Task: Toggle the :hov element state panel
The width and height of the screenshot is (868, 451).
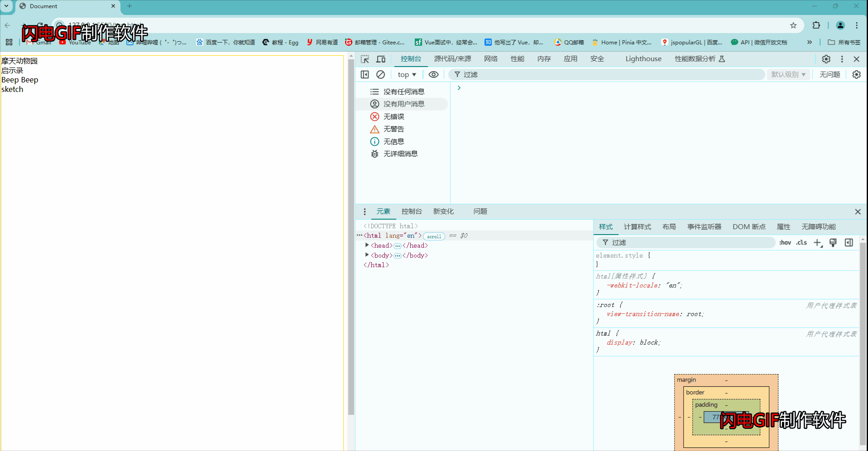Action: (x=785, y=243)
